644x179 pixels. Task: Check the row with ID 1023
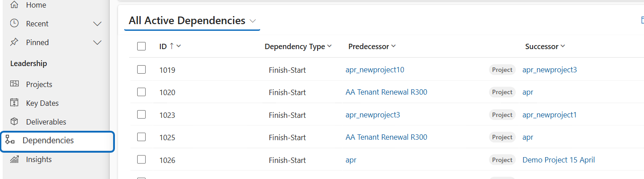pyautogui.click(x=142, y=114)
